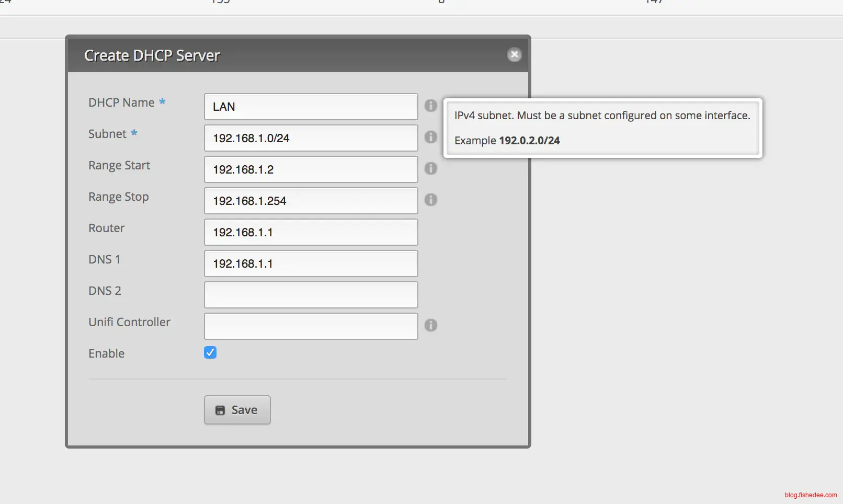This screenshot has height=504, width=843.
Task: Click the info icon next to DHCP Name
Action: coord(430,106)
